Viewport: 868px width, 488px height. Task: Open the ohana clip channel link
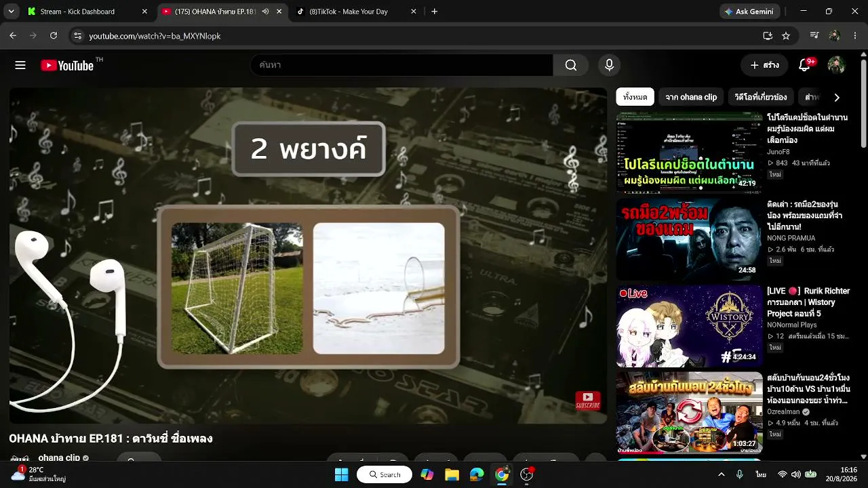(x=59, y=457)
